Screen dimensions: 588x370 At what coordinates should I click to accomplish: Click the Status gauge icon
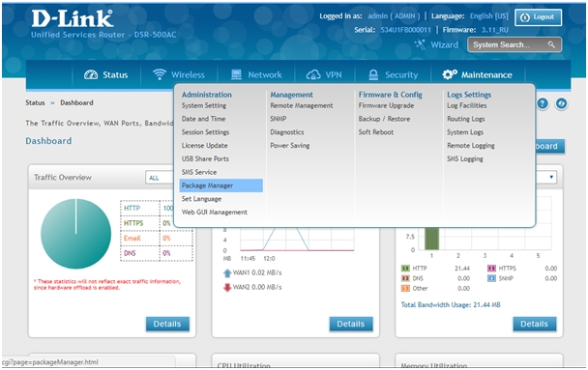tap(91, 74)
